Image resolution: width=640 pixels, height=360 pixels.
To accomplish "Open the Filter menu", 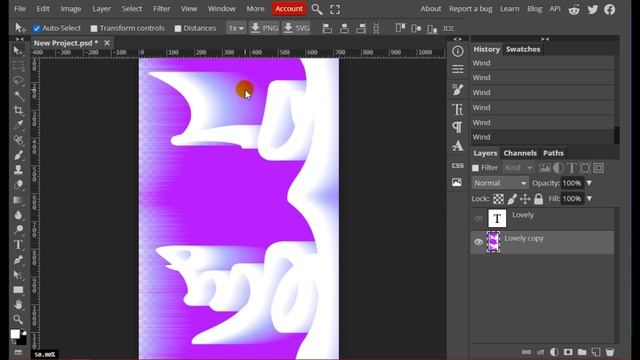I will (x=161, y=9).
